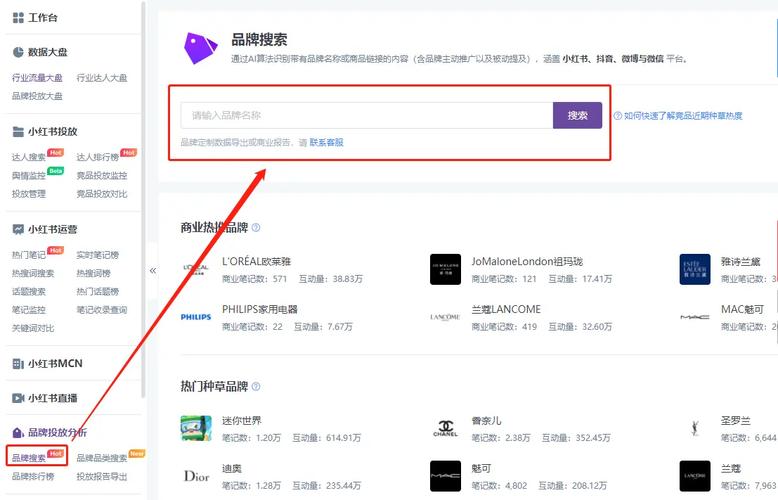This screenshot has width=778, height=500.
Task: Click the 魅可 MAC logo in 热门种草
Action: 446,476
